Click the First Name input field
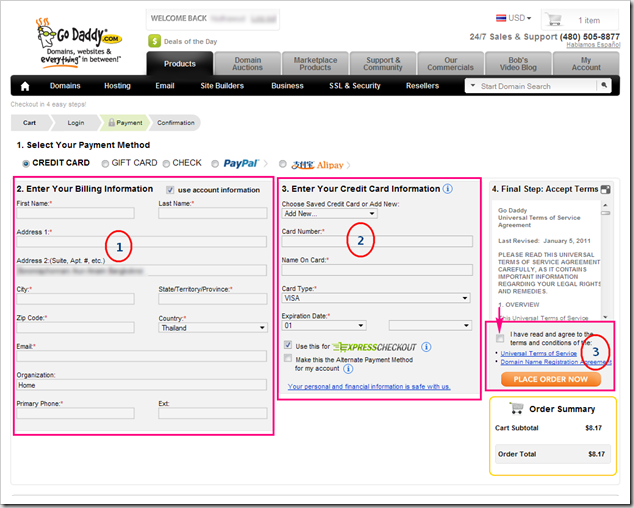This screenshot has width=634, height=508. (76, 213)
